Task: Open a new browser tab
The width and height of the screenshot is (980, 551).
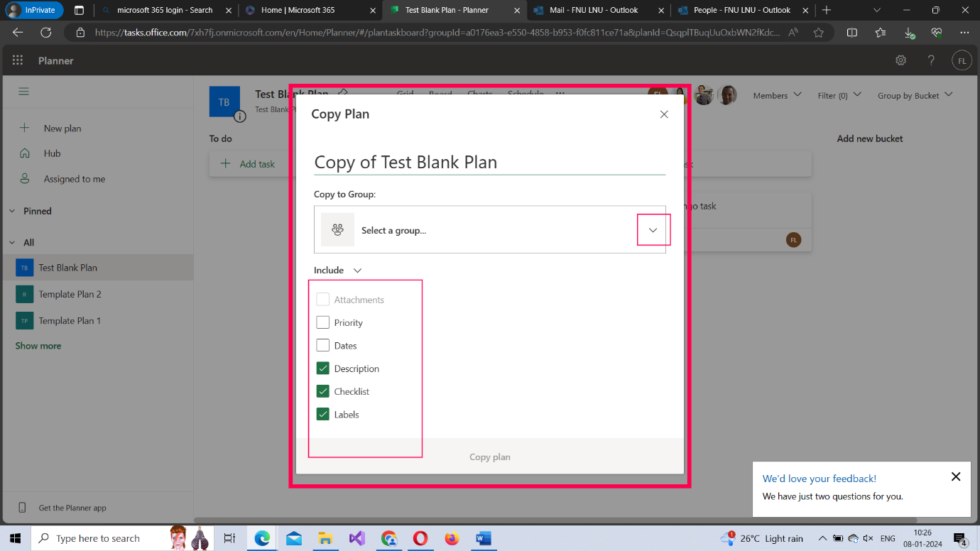Action: tap(827, 10)
